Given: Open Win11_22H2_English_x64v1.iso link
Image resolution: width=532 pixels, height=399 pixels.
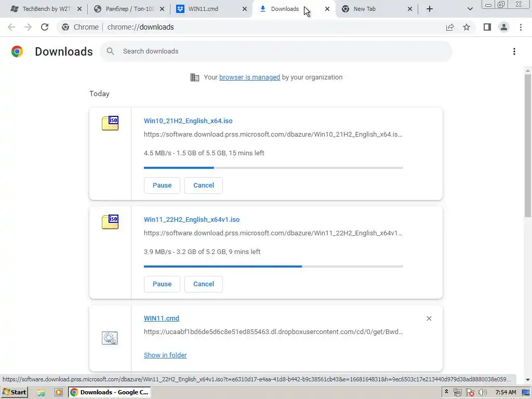Looking at the screenshot, I should [192, 220].
